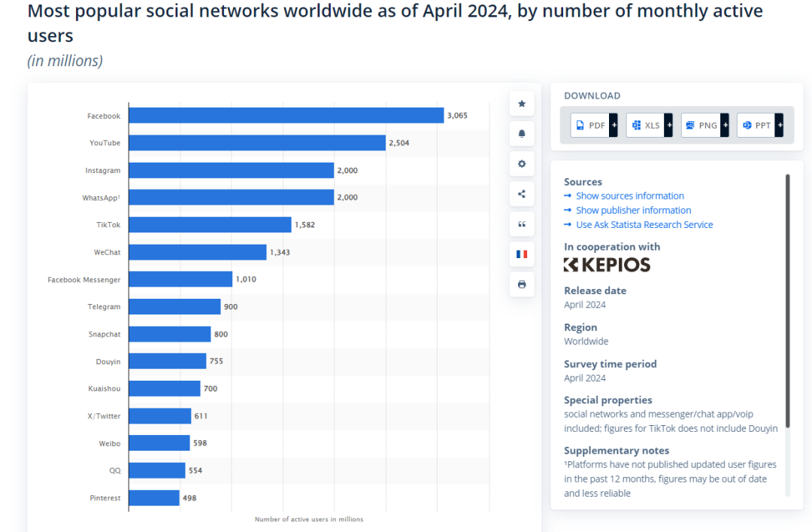Screen dimensions: 812x532
Task: Click the quotation citation icon
Action: (522, 224)
